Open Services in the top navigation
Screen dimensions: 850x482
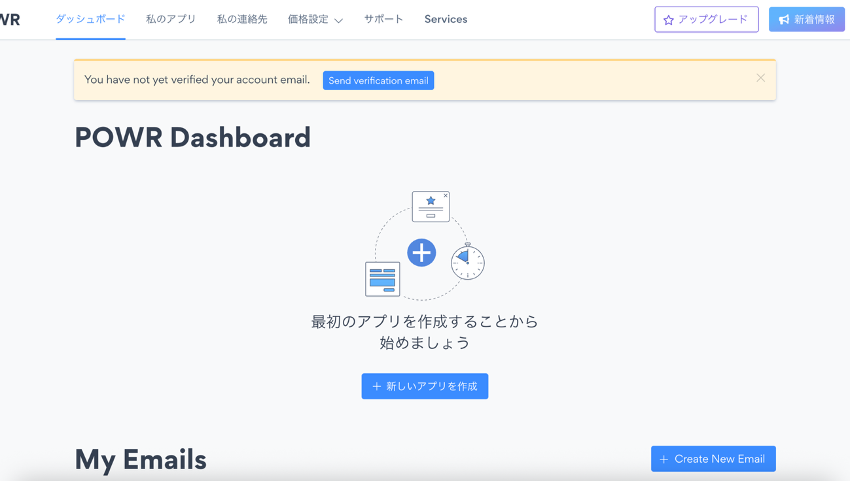pyautogui.click(x=446, y=19)
